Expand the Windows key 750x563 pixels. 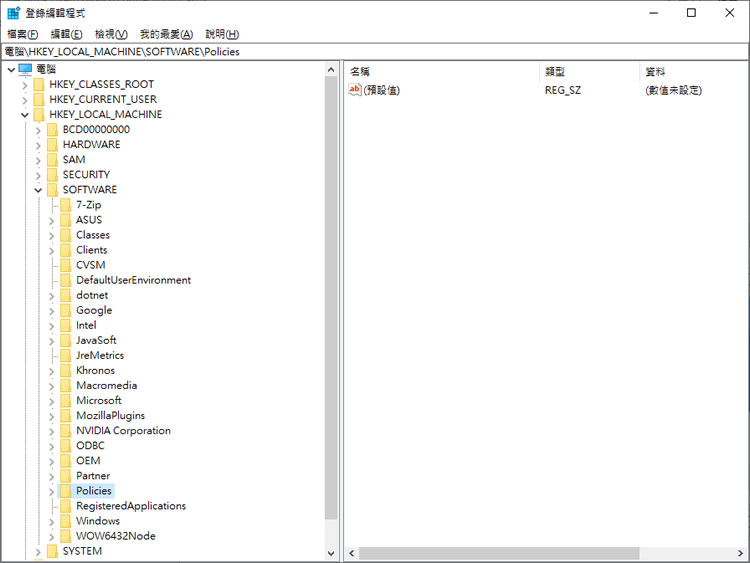point(52,521)
